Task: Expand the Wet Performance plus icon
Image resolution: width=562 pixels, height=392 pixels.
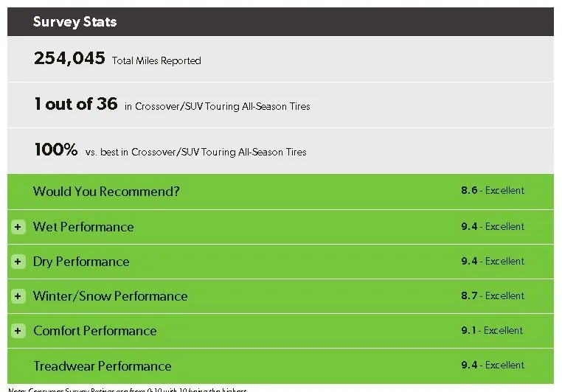Action: (18, 227)
